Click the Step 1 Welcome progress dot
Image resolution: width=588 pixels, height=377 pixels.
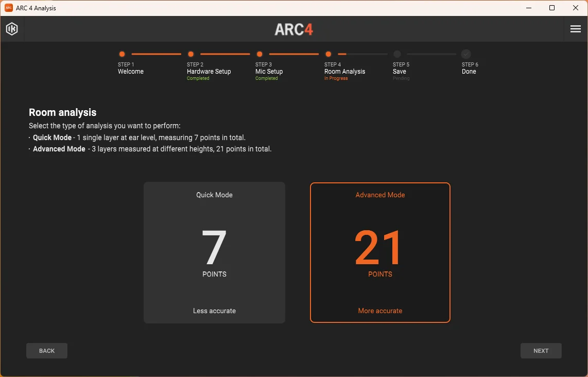pos(122,54)
